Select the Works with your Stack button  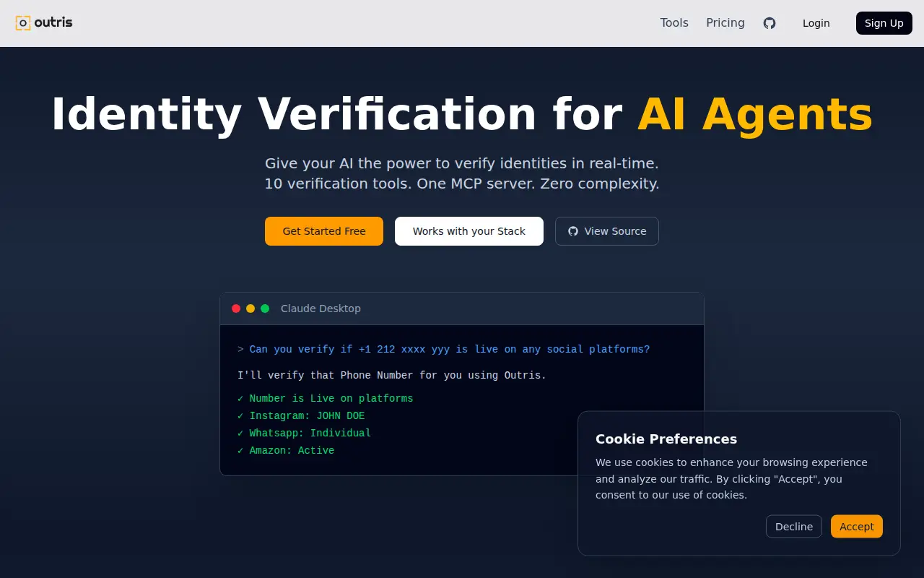point(469,231)
